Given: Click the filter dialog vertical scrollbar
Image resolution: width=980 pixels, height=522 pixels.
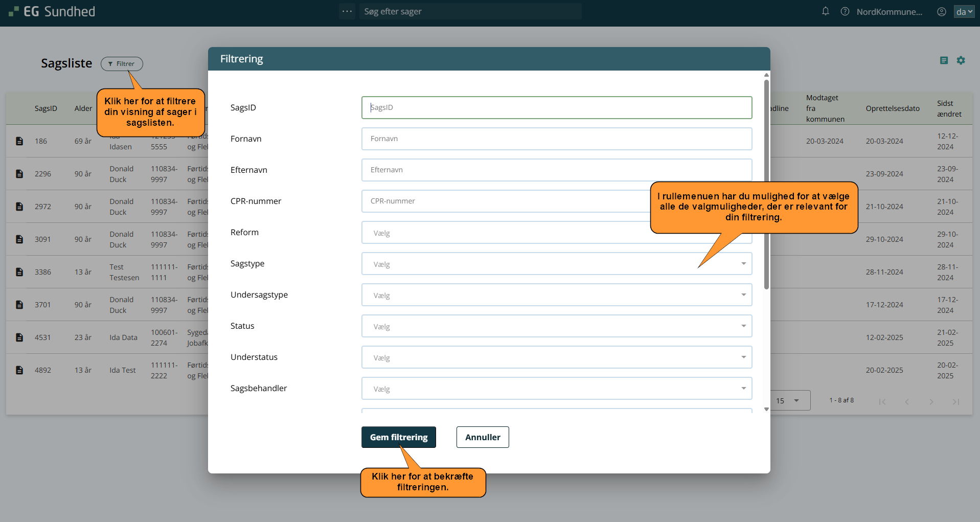Looking at the screenshot, I should [766, 184].
